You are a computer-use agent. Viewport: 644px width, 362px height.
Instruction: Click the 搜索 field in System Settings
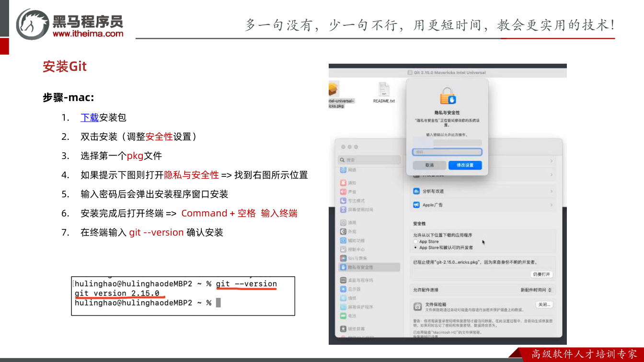point(369,160)
